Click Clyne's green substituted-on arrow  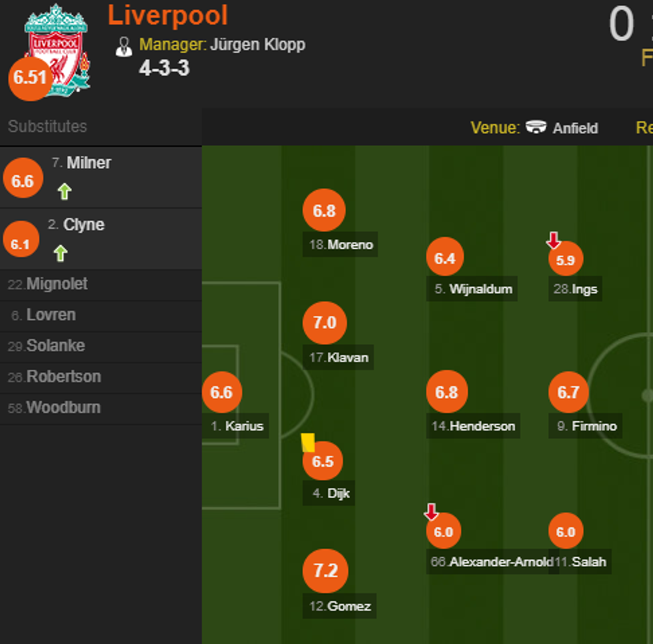coord(61,253)
